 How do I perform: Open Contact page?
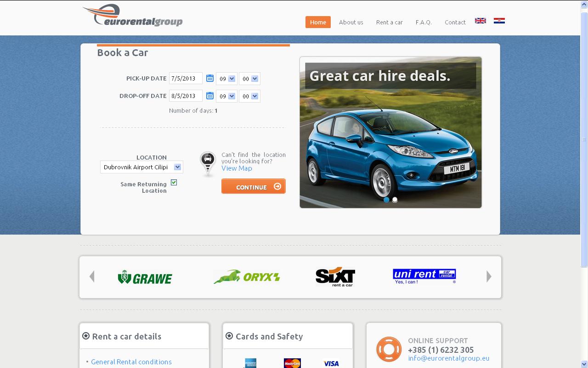point(455,22)
